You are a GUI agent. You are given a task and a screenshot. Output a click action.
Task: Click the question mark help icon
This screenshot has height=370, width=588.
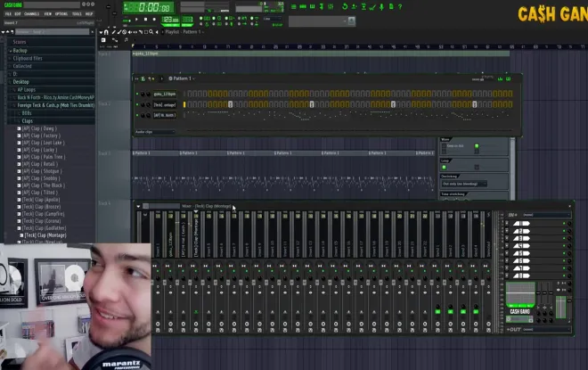tap(400, 6)
